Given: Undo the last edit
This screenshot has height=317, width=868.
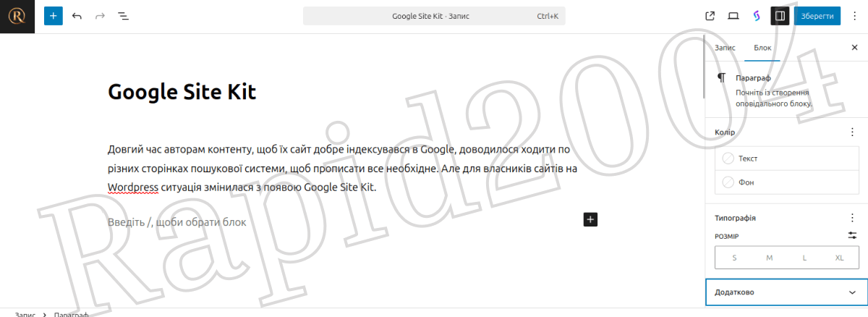Looking at the screenshot, I should [x=77, y=16].
